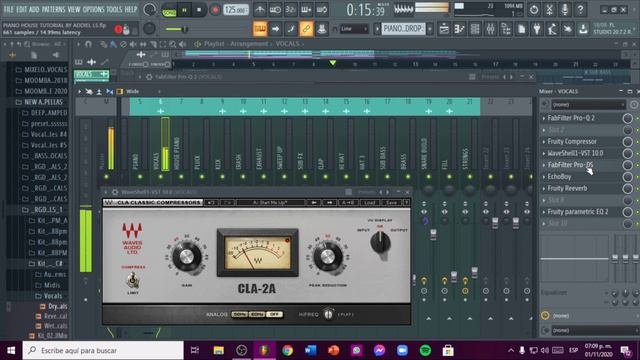
Task: Click the Waves Load preset button
Action: tap(370, 202)
